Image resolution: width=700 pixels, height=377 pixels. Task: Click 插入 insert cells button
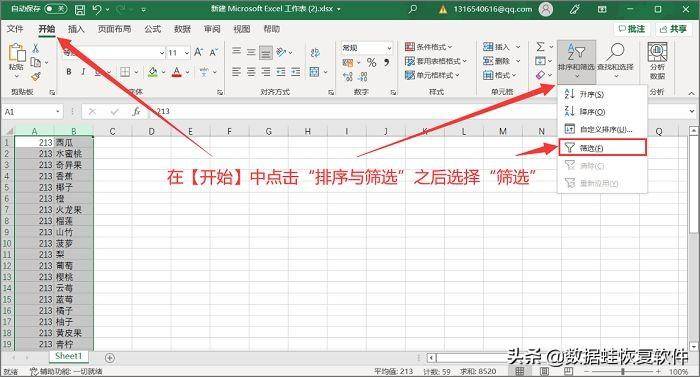pyautogui.click(x=497, y=47)
